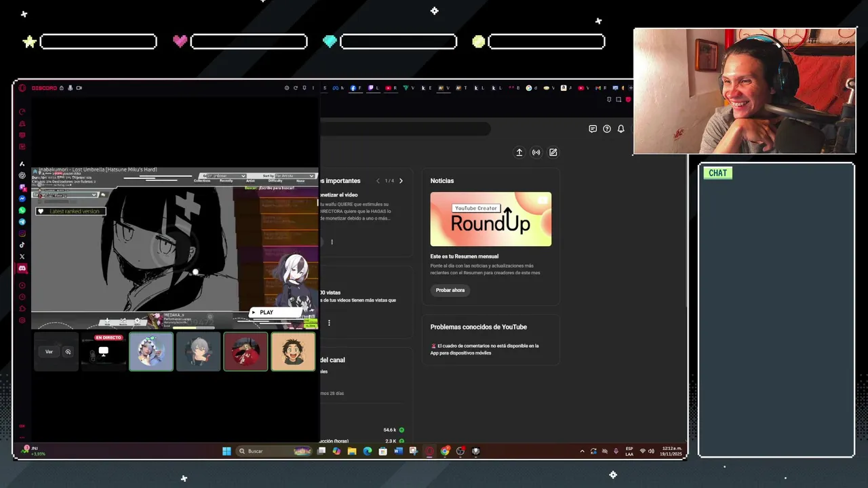Open Messenger from the browser sidebar
This screenshot has height=488, width=868.
click(x=22, y=199)
